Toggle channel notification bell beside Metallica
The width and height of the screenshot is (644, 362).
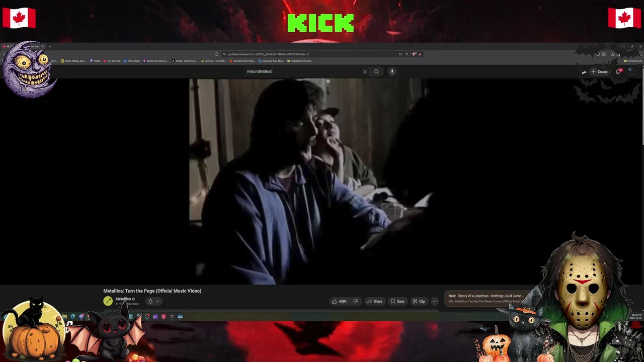pos(150,301)
